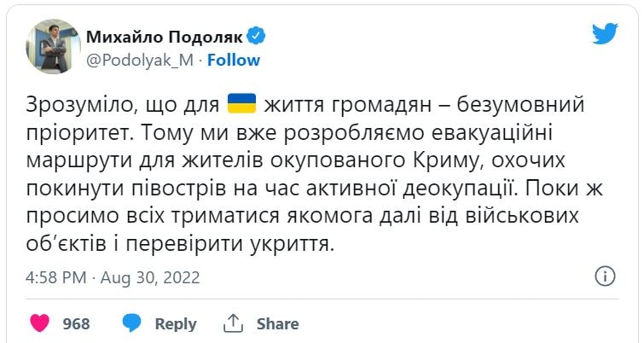Click the 968 likes count
The height and width of the screenshot is (343, 644).
point(76,324)
